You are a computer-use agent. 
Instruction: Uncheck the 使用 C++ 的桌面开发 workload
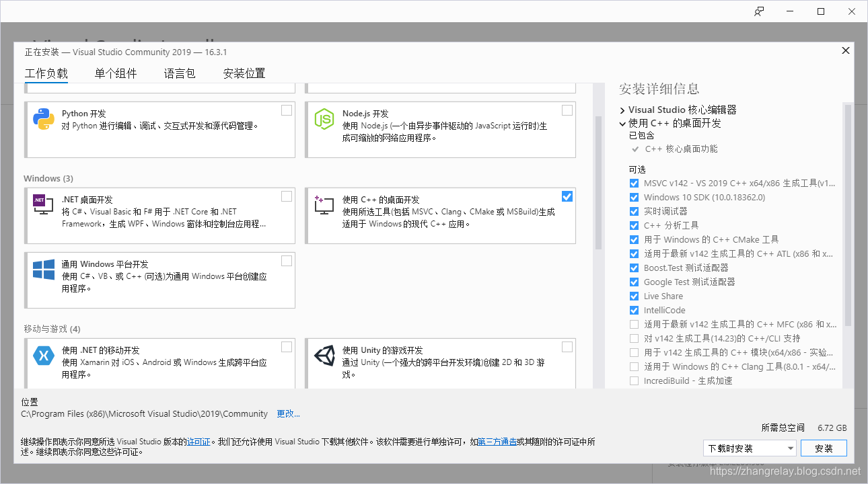point(567,196)
